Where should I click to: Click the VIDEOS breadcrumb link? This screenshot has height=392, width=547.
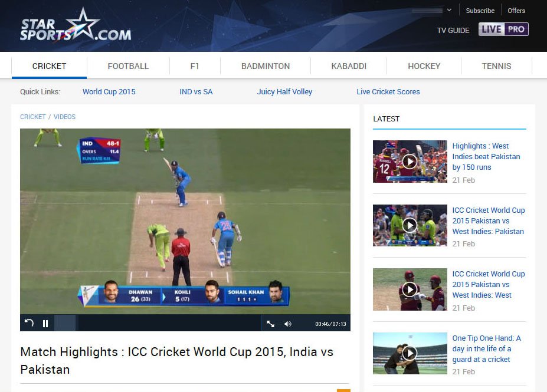click(x=64, y=117)
